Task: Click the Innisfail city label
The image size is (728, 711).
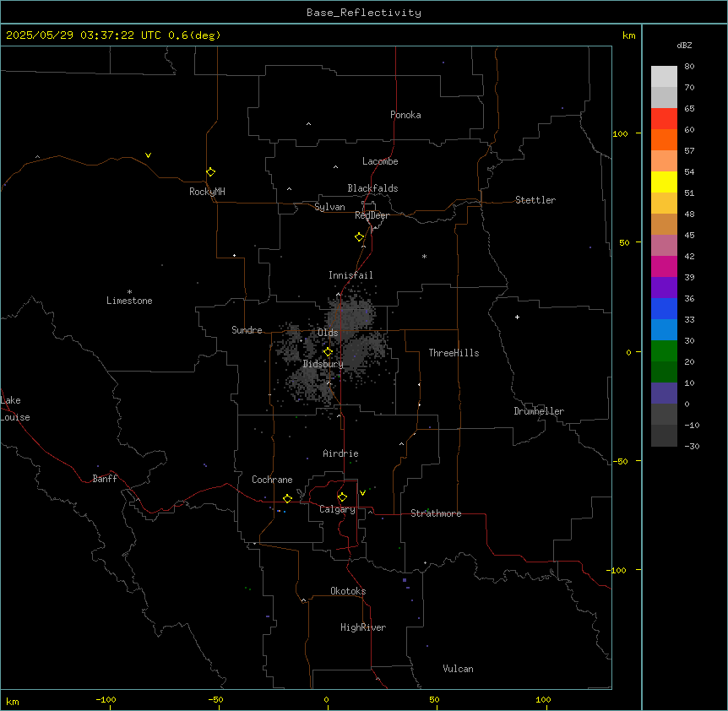Action: pos(350,275)
